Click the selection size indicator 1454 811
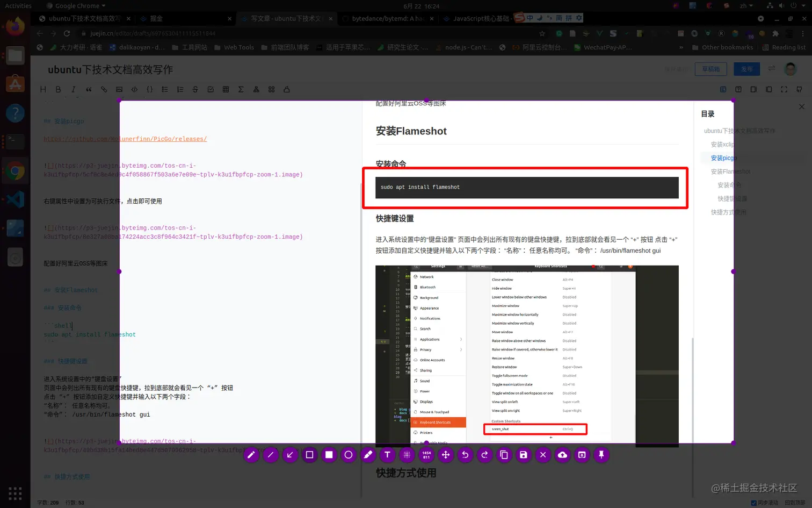This screenshot has height=508, width=812. [x=426, y=455]
